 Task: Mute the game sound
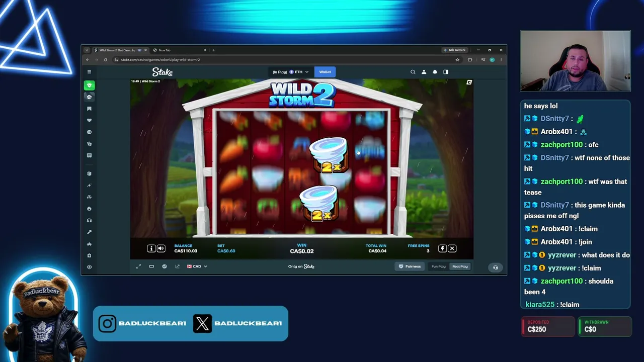(x=161, y=248)
